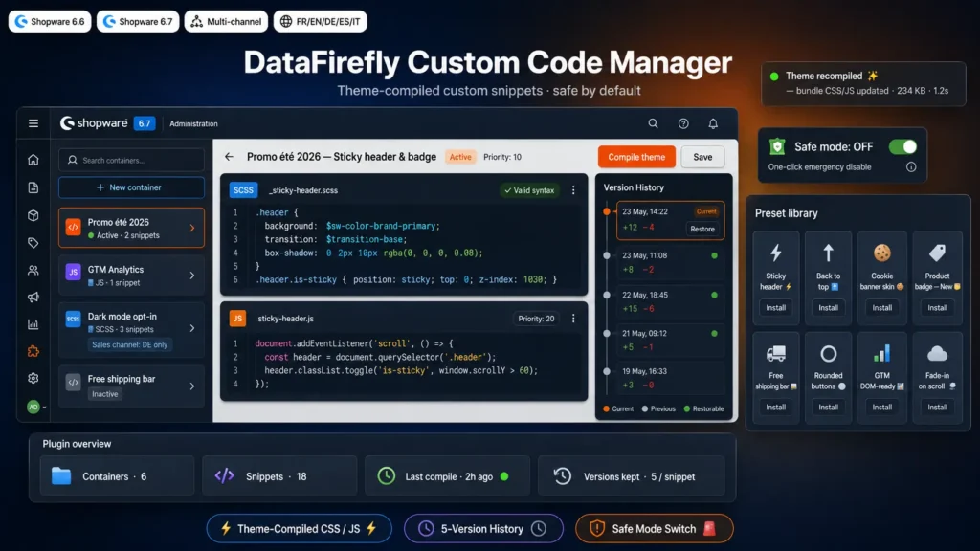Screen dimensions: 980x551
Task: Open the SCSS snippet three-dot menu
Action: (x=573, y=190)
